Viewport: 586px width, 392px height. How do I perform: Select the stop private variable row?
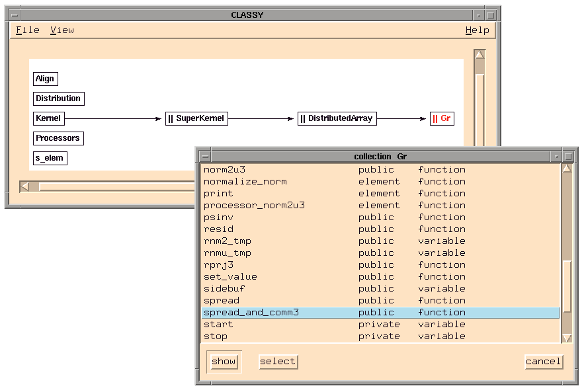pyautogui.click(x=380, y=336)
